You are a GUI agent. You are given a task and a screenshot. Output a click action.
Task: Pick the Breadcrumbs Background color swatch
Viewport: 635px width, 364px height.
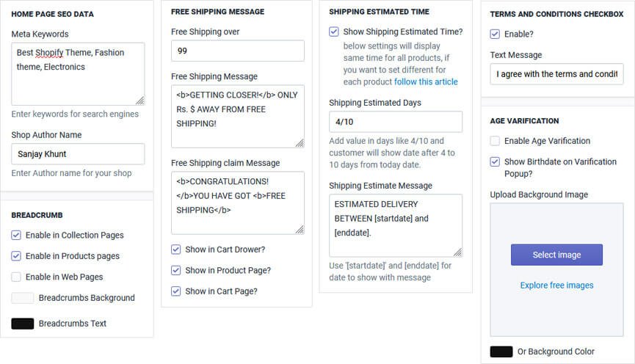point(23,298)
